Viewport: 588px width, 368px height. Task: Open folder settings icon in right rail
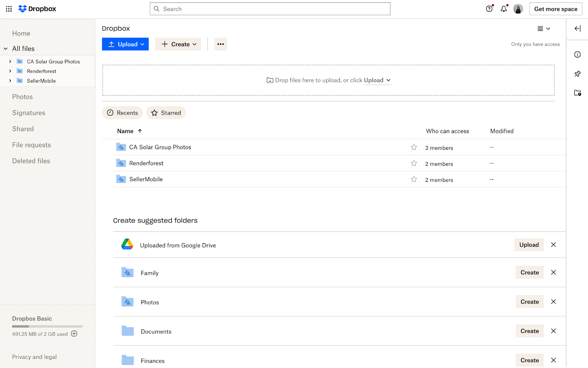tap(578, 93)
